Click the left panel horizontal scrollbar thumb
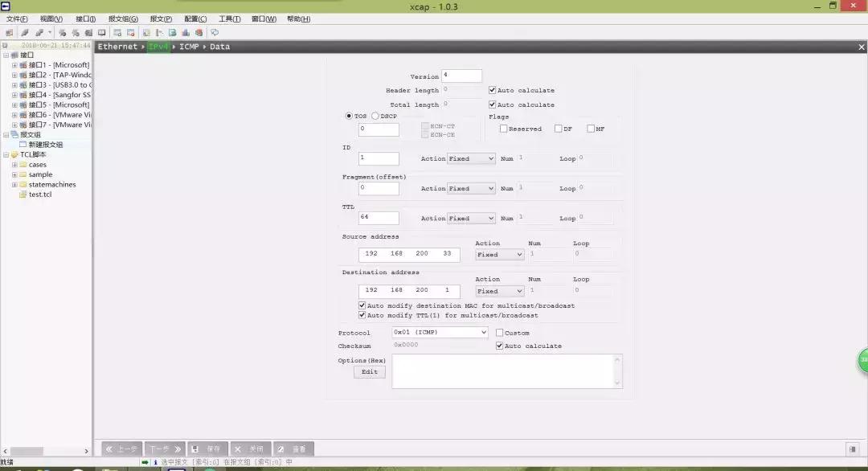This screenshot has width=868, height=471. 27,451
